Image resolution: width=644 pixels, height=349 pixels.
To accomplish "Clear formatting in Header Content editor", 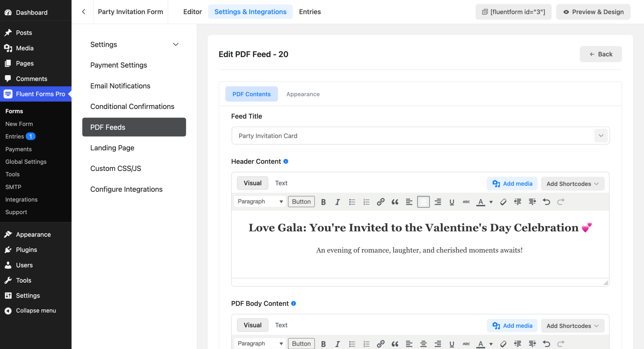I will 503,202.
